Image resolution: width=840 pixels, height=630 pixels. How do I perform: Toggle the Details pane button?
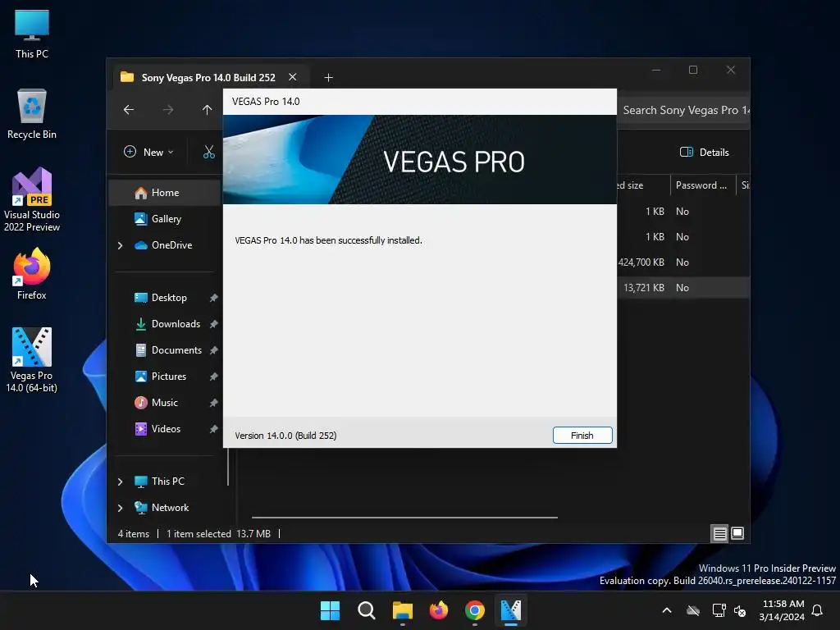[705, 152]
